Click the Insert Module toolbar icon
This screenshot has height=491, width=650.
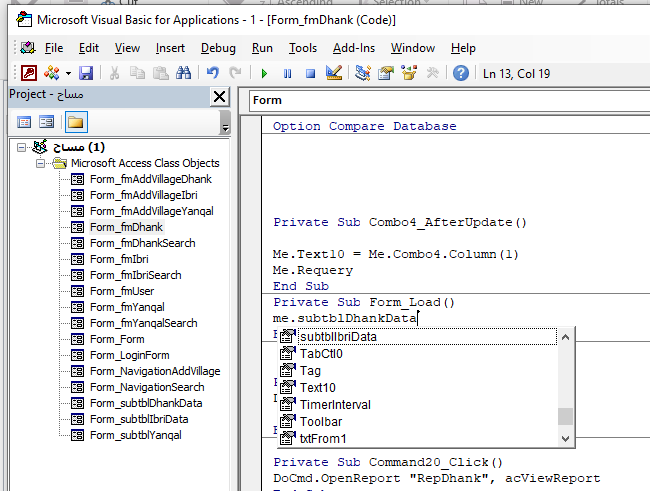[52, 73]
